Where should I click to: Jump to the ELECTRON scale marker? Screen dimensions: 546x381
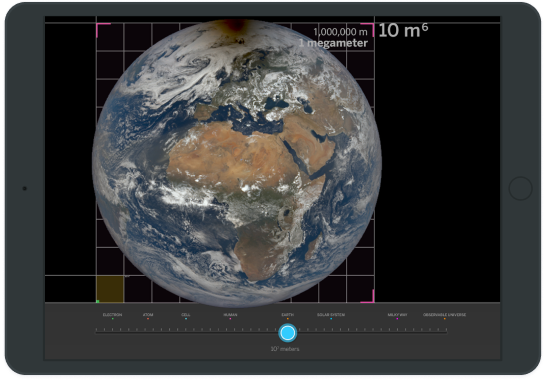pyautogui.click(x=112, y=315)
